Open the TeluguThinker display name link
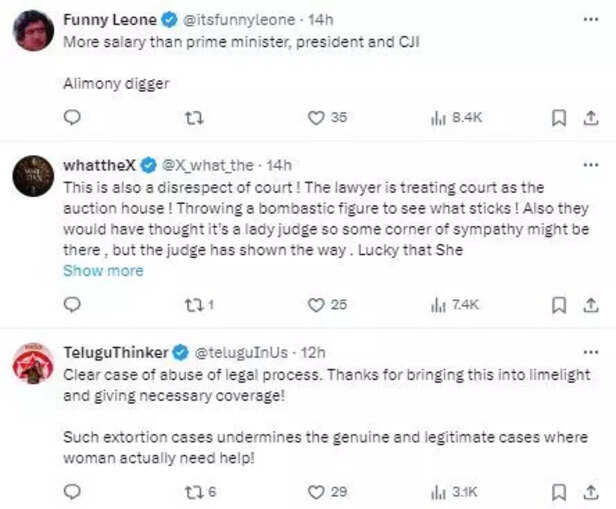Image resolution: width=616 pixels, height=509 pixels. tap(115, 352)
